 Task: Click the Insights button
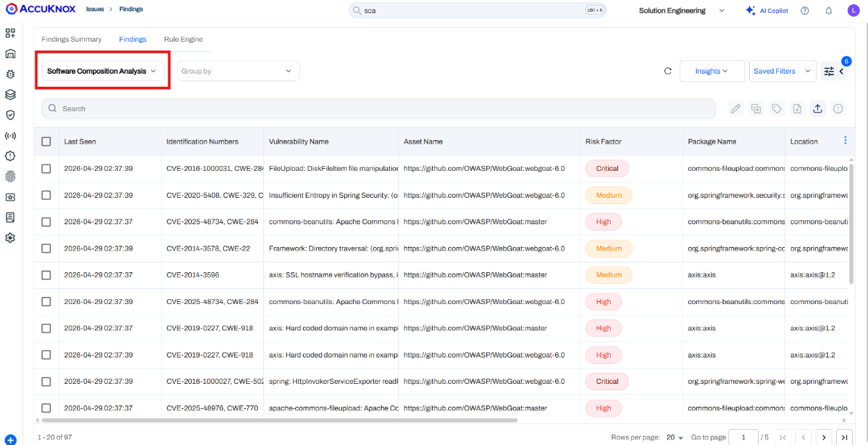[x=711, y=71]
